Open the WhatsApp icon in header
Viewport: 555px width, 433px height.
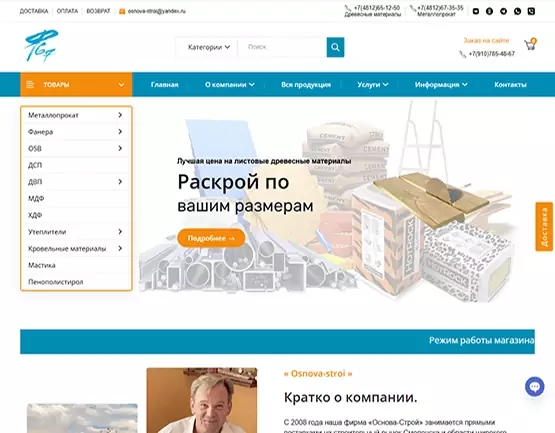[517, 11]
